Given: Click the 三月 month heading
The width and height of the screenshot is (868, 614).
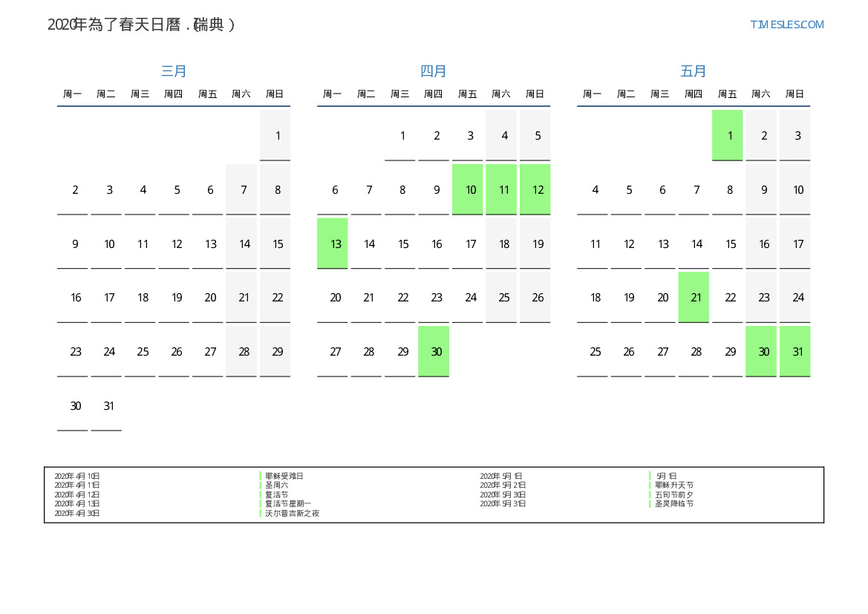Looking at the screenshot, I should [x=174, y=71].
